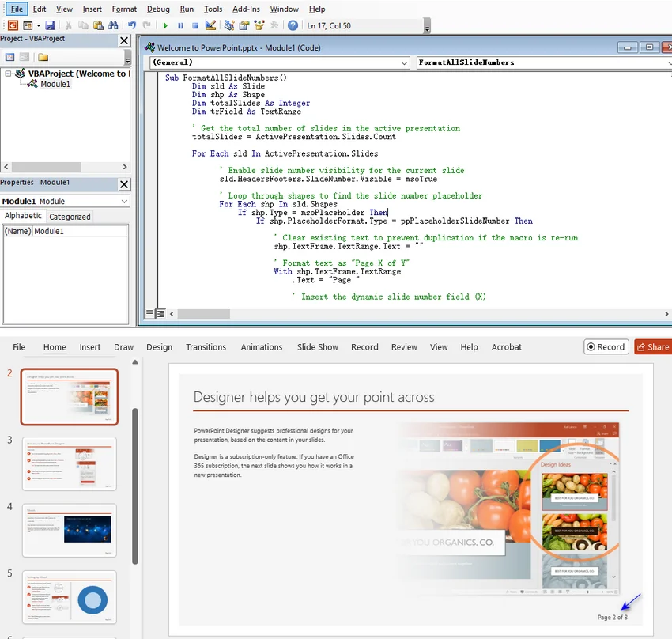
Task: Save the project with the floppy disk icon
Action: tap(50, 25)
